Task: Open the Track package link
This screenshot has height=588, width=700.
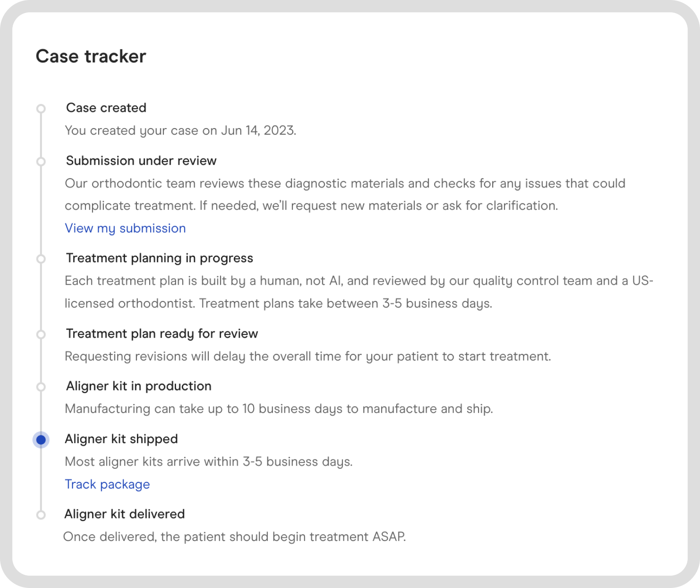Action: (x=107, y=484)
